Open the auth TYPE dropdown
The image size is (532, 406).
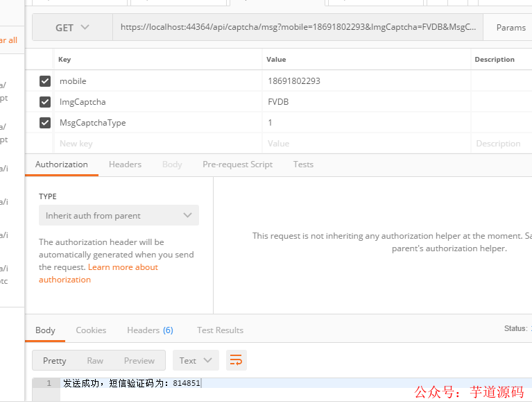pyautogui.click(x=119, y=215)
